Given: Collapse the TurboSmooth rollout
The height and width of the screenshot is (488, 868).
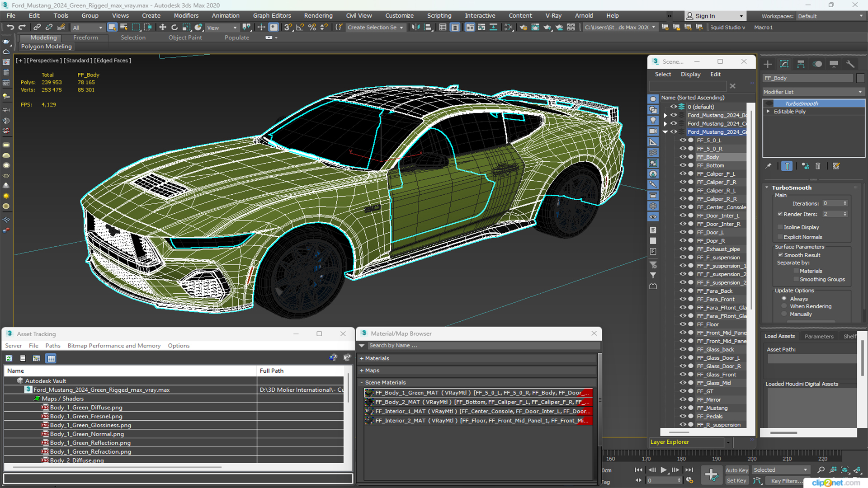Looking at the screenshot, I should click(767, 187).
